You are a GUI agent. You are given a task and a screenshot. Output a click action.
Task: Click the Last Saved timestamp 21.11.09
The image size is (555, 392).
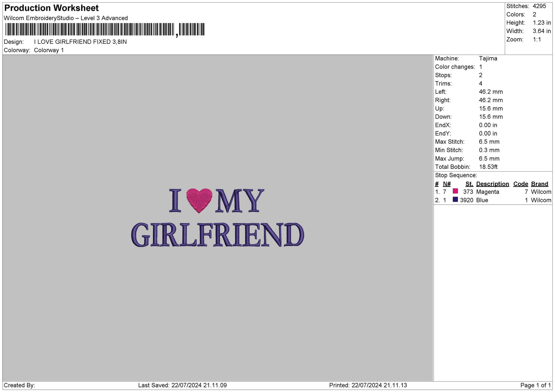point(215,385)
